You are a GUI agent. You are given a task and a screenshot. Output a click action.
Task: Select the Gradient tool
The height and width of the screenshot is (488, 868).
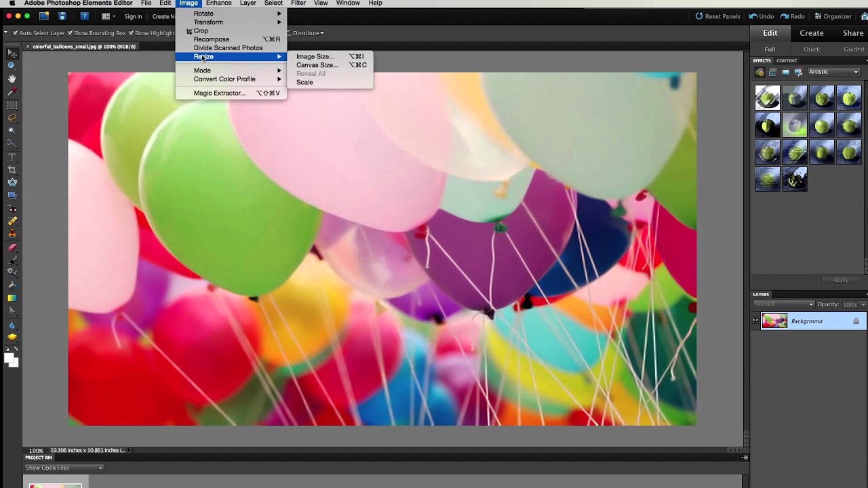coord(12,298)
